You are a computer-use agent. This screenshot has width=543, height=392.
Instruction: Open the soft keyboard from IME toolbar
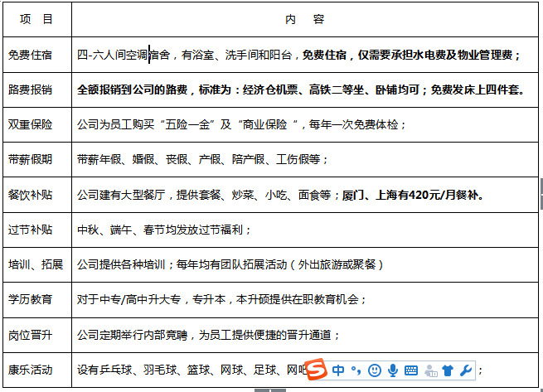(411, 370)
